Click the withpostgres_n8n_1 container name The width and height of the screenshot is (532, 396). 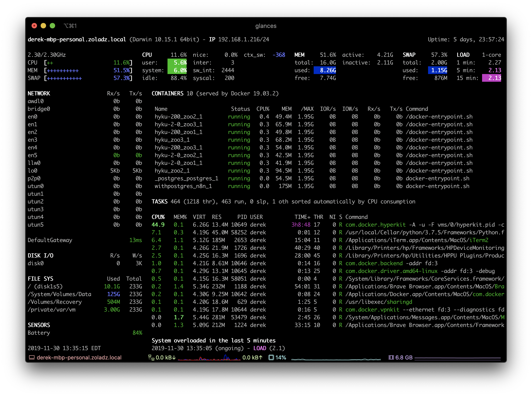(x=183, y=186)
